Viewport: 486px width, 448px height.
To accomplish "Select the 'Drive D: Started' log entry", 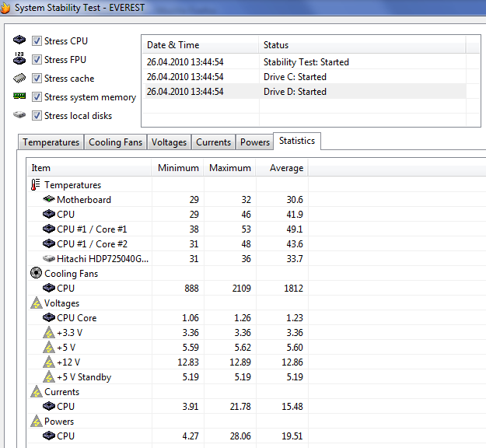I will (x=304, y=92).
